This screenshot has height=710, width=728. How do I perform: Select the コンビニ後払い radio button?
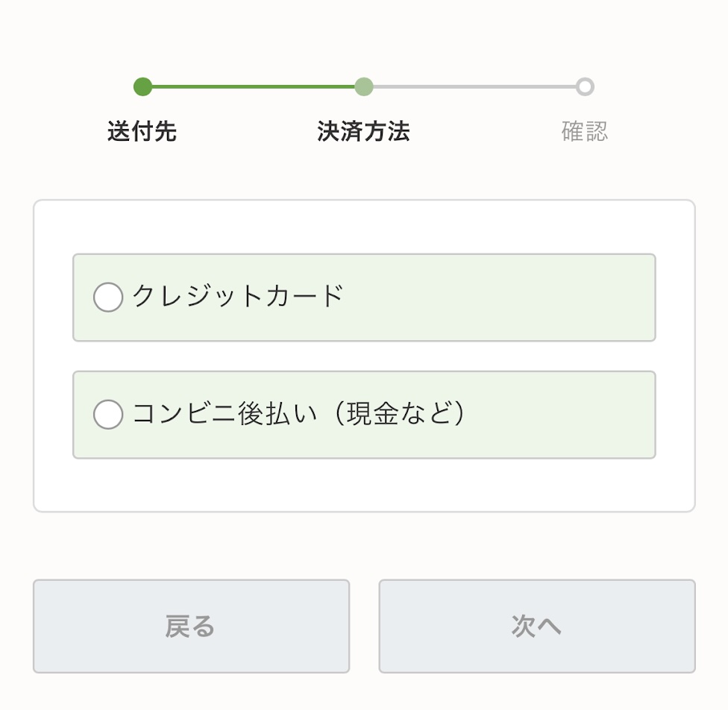pos(108,415)
